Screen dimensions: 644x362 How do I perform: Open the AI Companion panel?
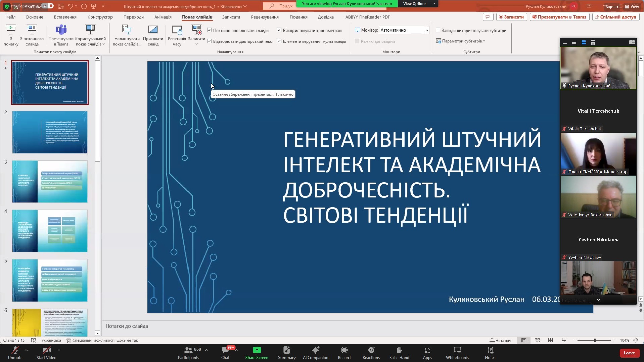pos(315,350)
